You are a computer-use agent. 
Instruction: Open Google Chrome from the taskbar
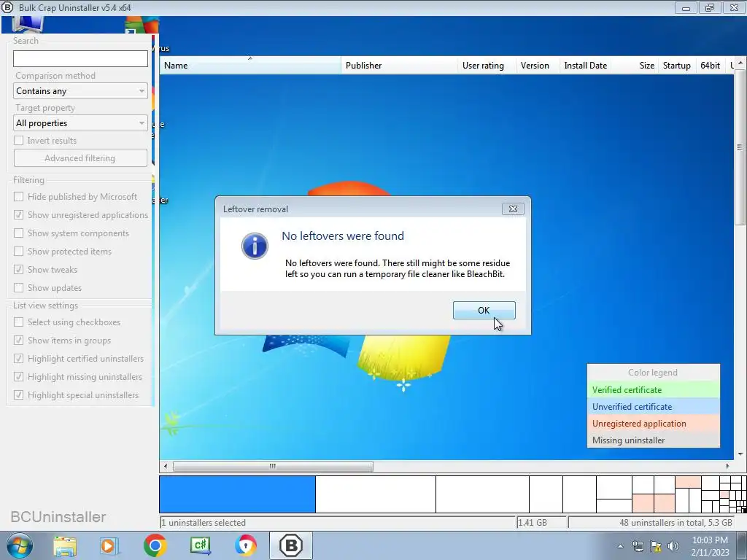[x=155, y=545]
